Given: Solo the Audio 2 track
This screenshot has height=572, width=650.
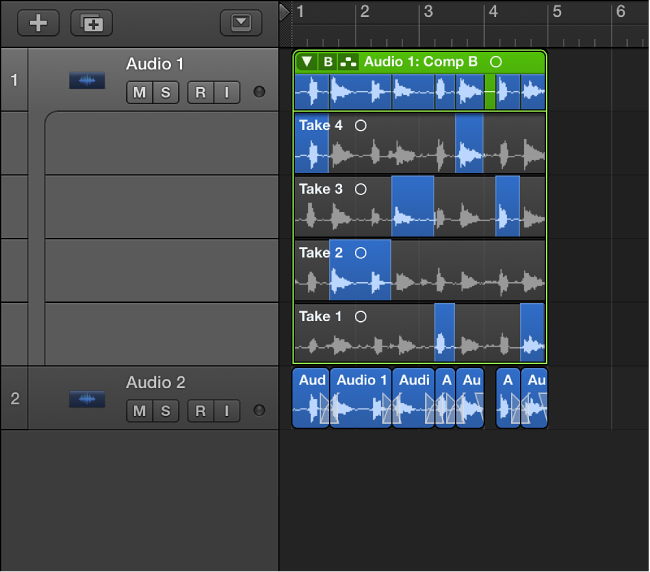Looking at the screenshot, I should [x=165, y=411].
